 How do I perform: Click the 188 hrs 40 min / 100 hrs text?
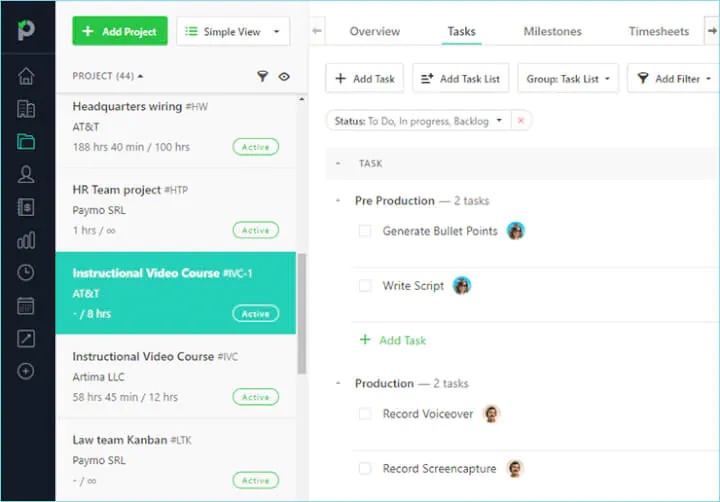click(x=131, y=147)
